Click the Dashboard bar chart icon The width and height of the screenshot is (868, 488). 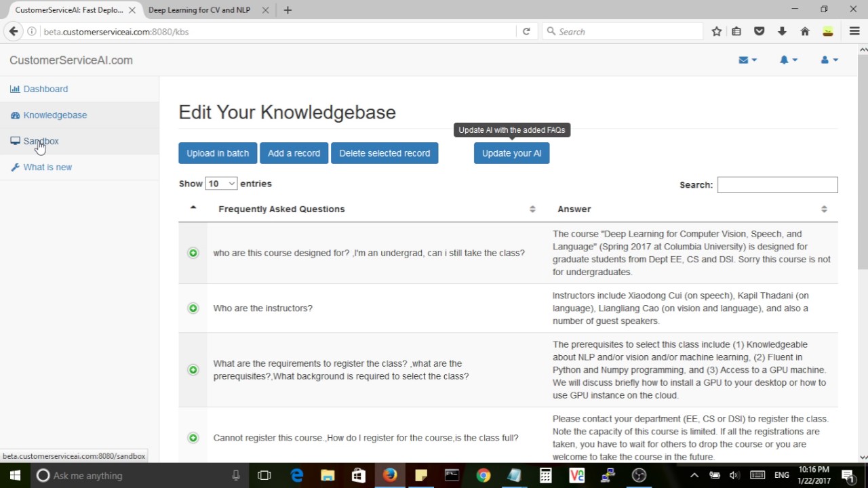click(15, 89)
